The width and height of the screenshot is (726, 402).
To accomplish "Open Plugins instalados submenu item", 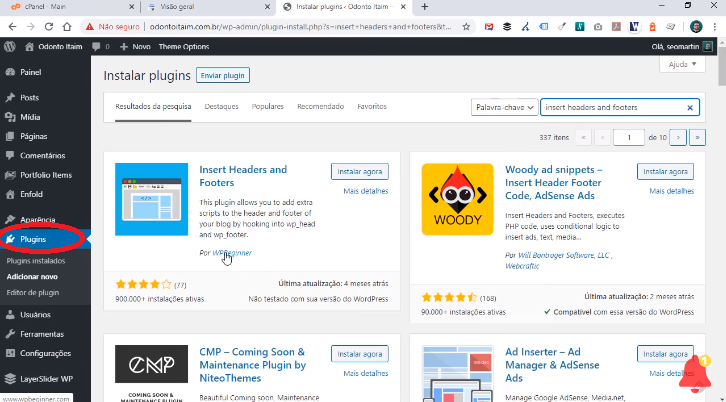I will pos(36,261).
